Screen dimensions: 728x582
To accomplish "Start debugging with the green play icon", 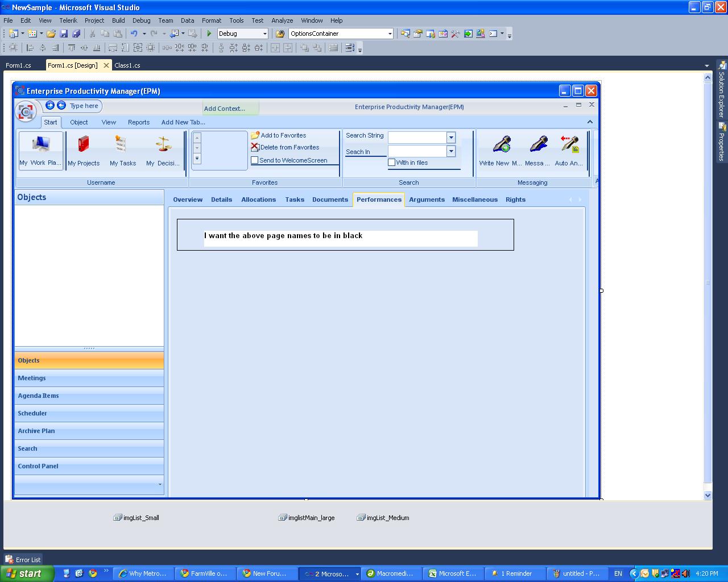I will point(209,34).
